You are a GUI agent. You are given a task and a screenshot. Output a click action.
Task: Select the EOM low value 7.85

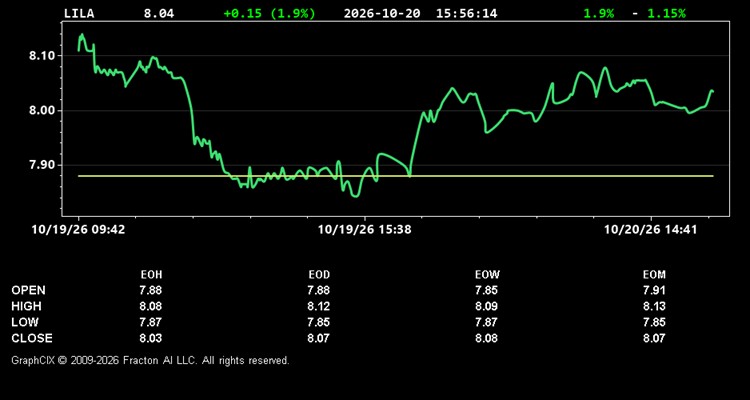[654, 322]
